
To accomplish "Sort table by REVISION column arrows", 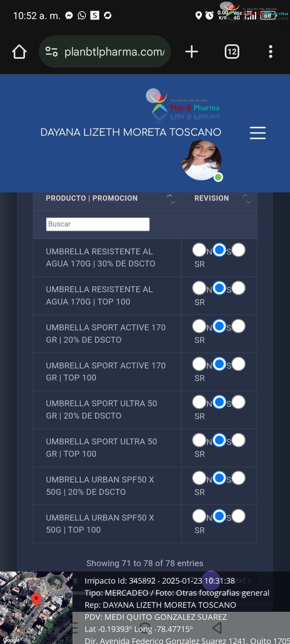I will coord(246,198).
